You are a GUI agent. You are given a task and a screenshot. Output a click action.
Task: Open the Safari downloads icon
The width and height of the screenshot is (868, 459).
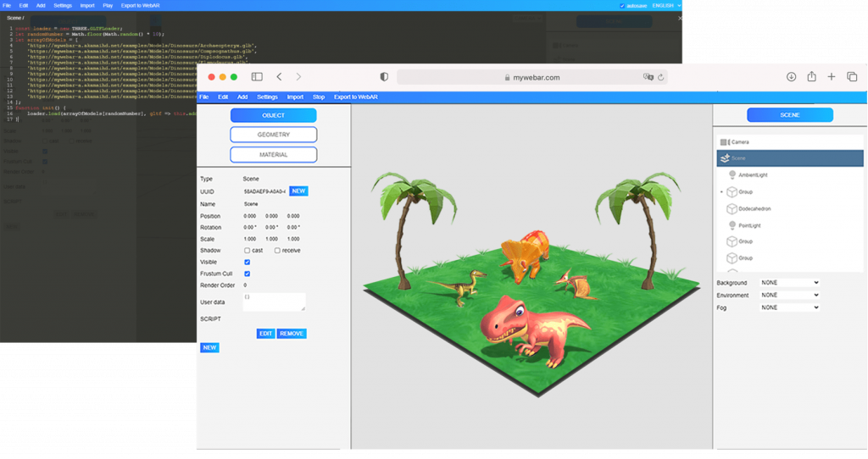(x=791, y=77)
